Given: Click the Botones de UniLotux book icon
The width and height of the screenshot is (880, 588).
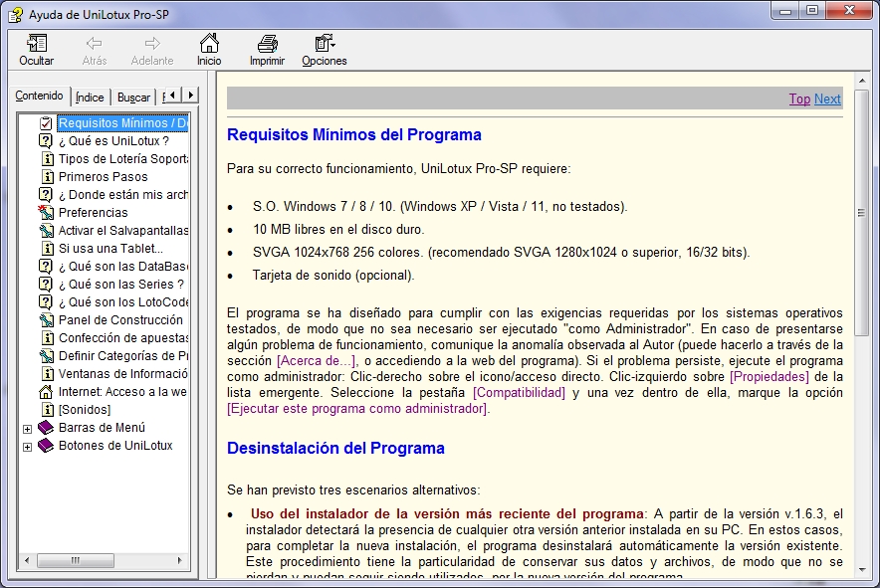Looking at the screenshot, I should 46,446.
